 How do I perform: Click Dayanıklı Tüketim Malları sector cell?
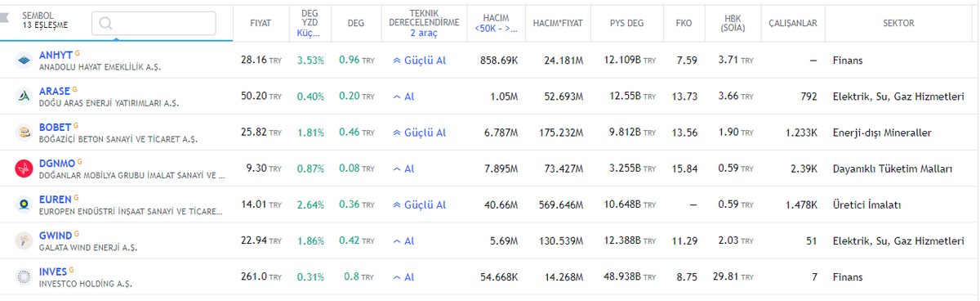click(893, 168)
